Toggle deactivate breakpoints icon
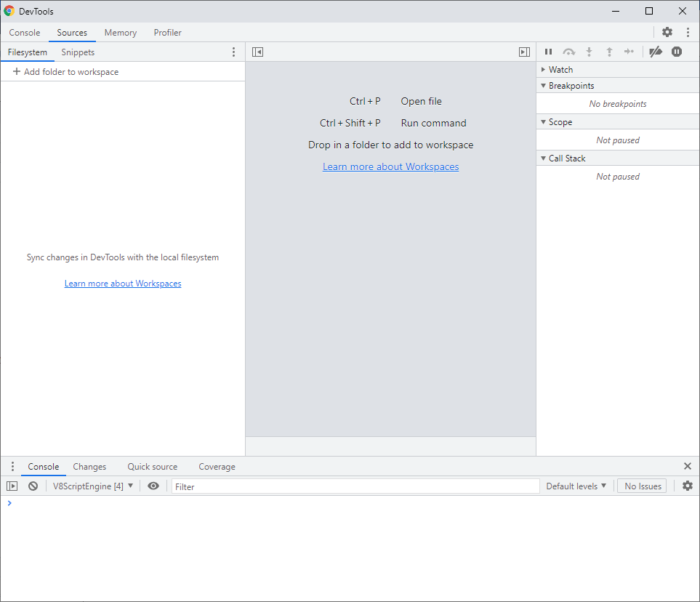This screenshot has width=700, height=602. 656,52
